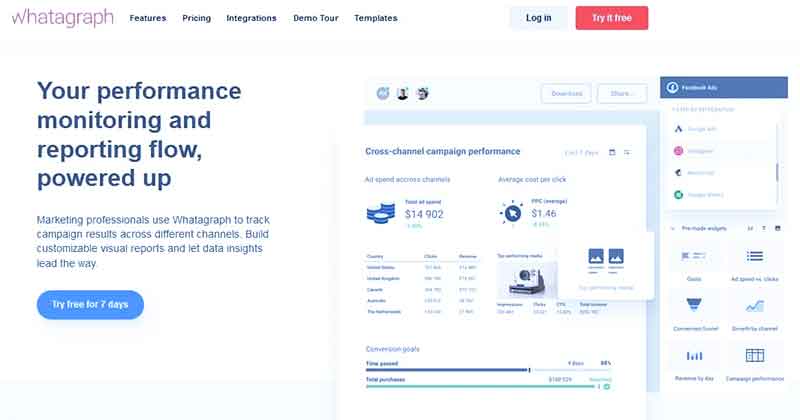Click the Total purchases progress bar
Viewport: 800px width, 420px height.
(482, 386)
